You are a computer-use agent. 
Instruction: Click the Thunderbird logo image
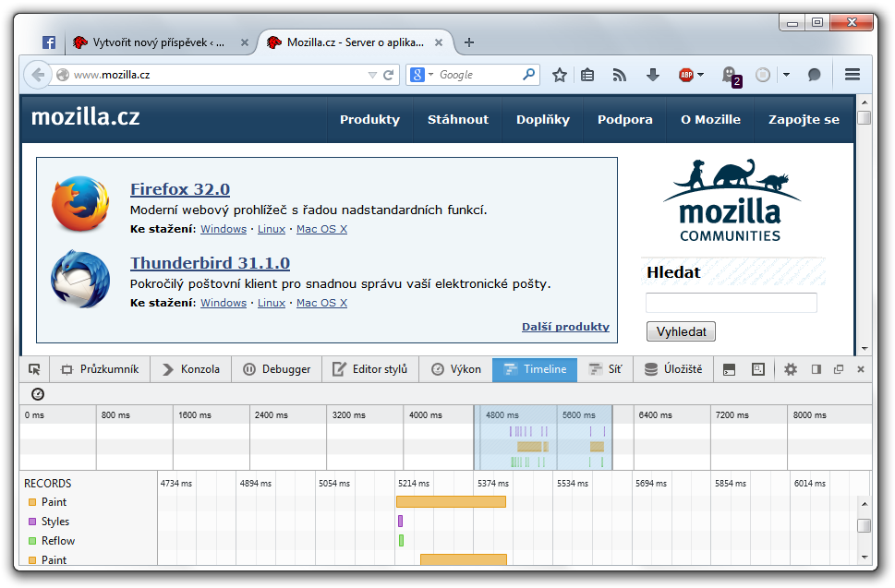[x=80, y=279]
